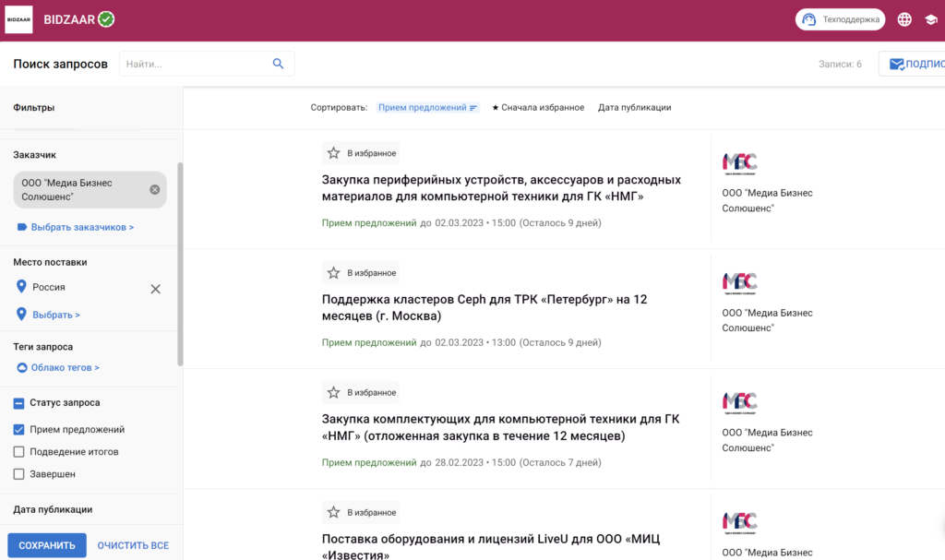Sort by Дата публикации
The height and width of the screenshot is (560, 945).
(x=634, y=108)
